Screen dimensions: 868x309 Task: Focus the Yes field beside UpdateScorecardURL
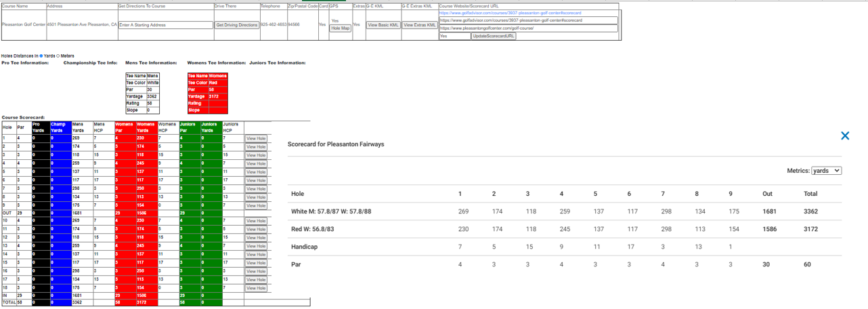click(x=454, y=36)
